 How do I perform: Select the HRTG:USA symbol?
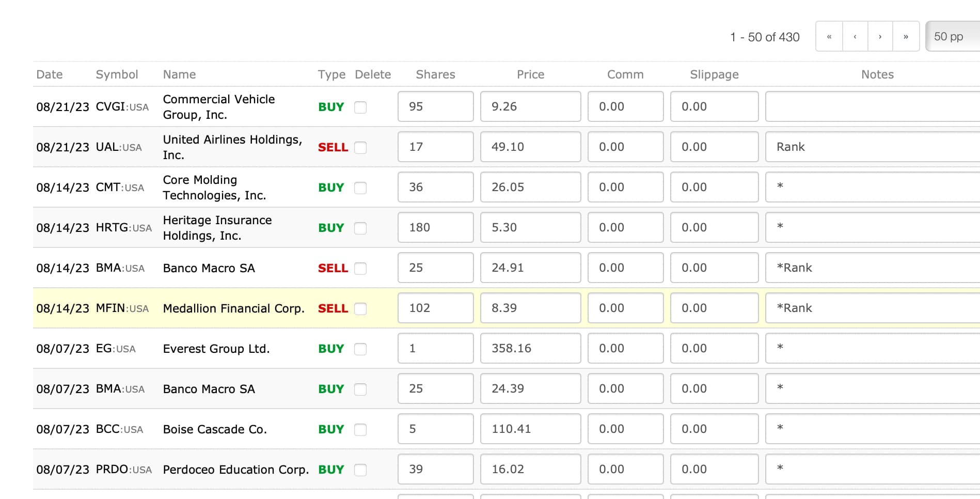point(124,228)
